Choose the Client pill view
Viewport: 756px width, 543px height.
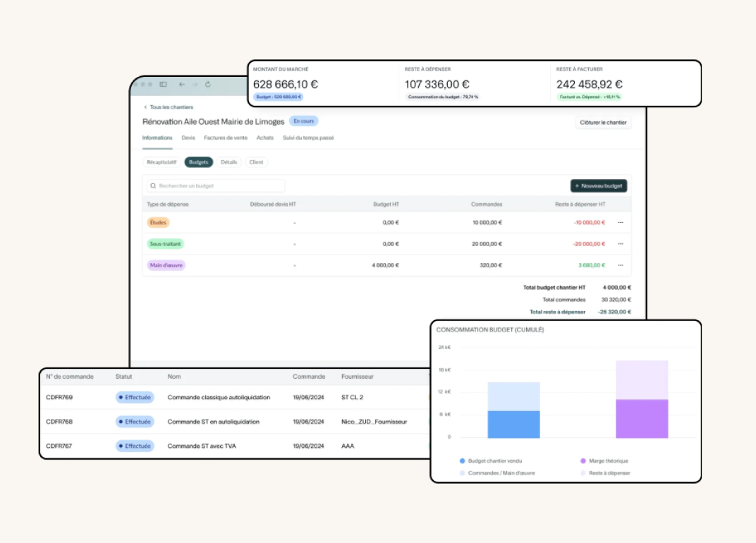pos(256,162)
